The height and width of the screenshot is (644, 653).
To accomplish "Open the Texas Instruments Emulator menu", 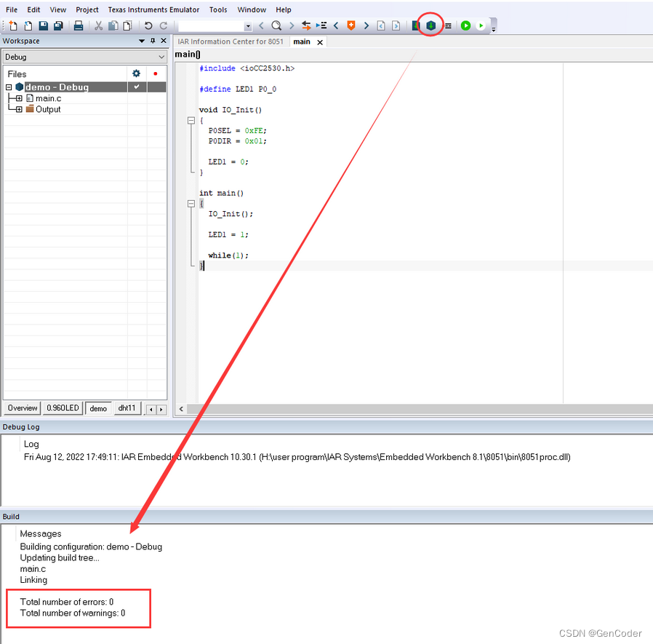I will 153,9.
